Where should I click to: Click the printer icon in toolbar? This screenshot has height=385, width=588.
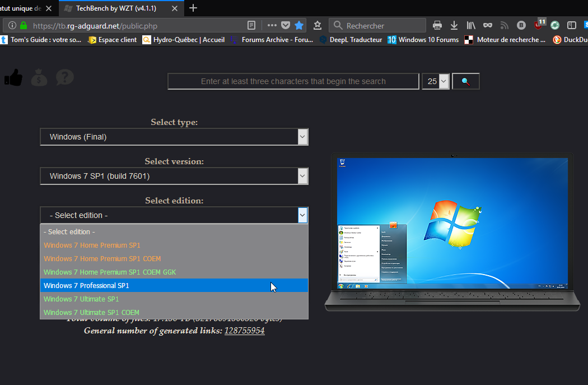tap(437, 26)
